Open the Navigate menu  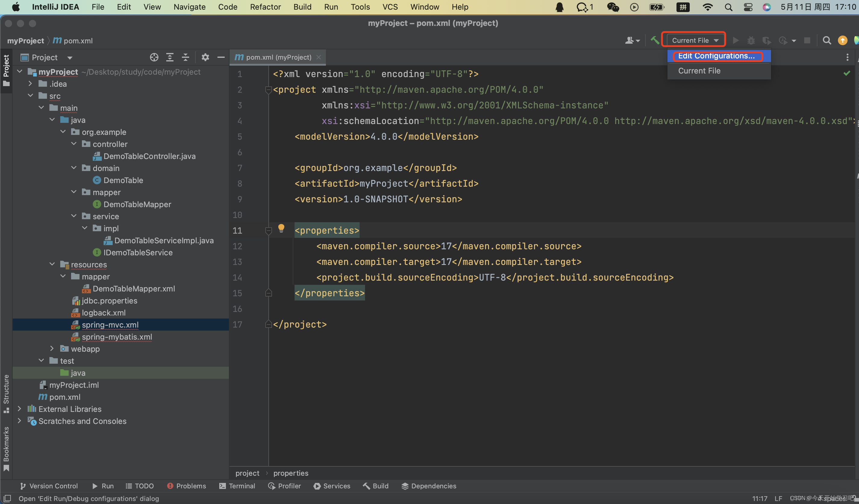[x=189, y=7]
